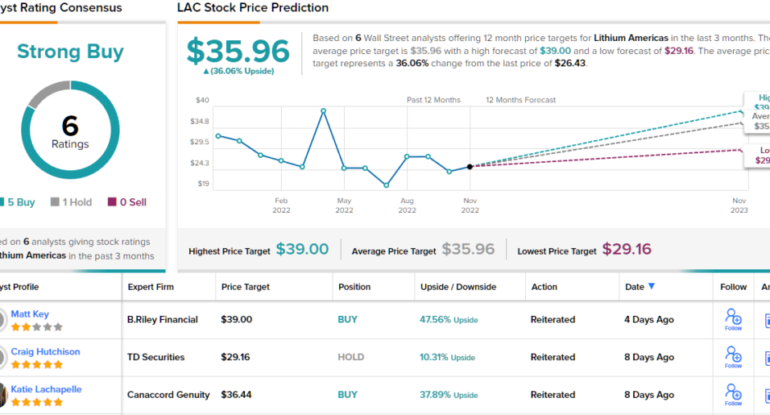The height and width of the screenshot is (415, 770).
Task: Click the Position column header
Action: pyautogui.click(x=354, y=286)
